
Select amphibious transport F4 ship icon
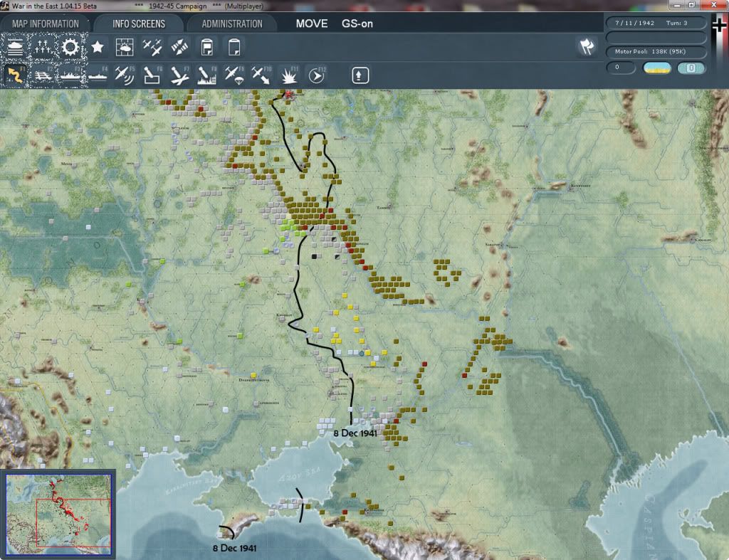(x=98, y=75)
